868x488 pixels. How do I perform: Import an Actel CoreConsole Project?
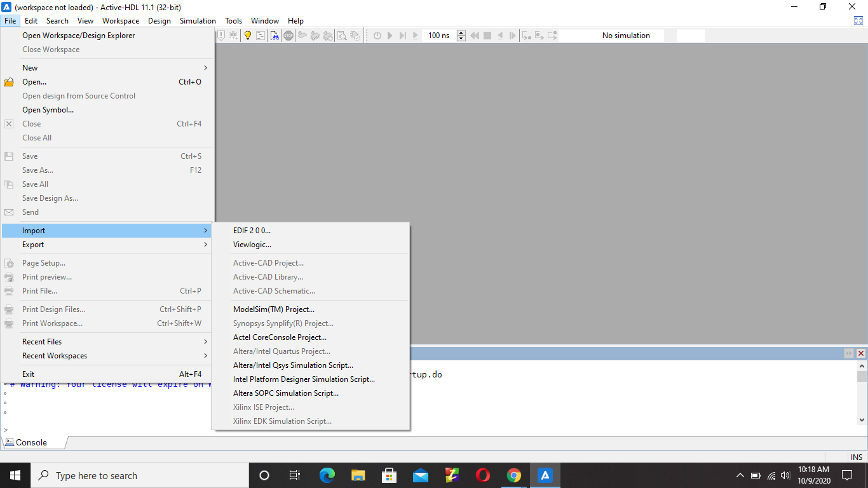coord(311,337)
